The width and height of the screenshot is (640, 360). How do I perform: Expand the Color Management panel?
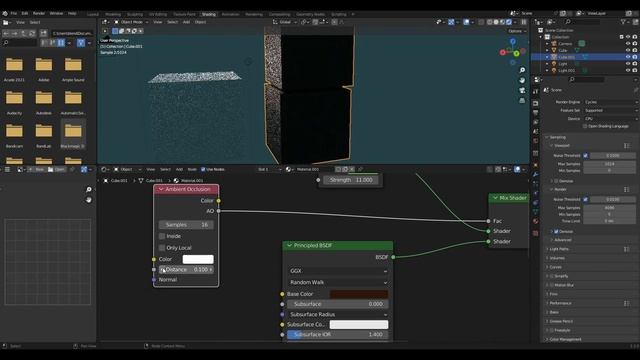[x=565, y=339]
